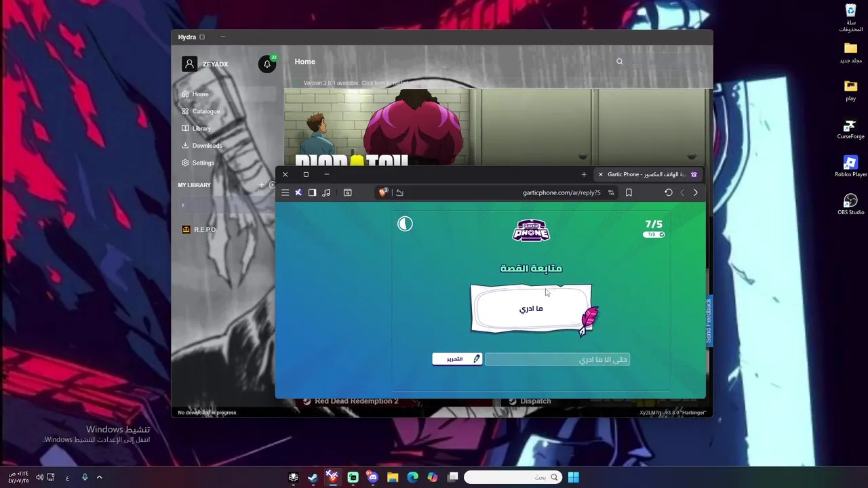Open Brave Shields lion icon
868x488 pixels.
click(383, 192)
